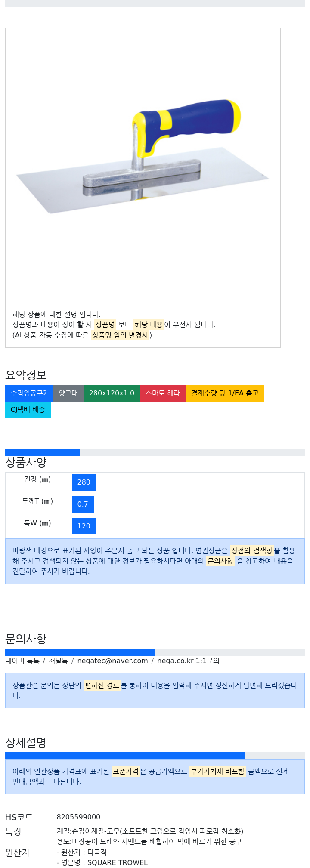Image resolution: width=310 pixels, height=868 pixels.
Task: Click the negatec@naver.com email address
Action: 112,661
